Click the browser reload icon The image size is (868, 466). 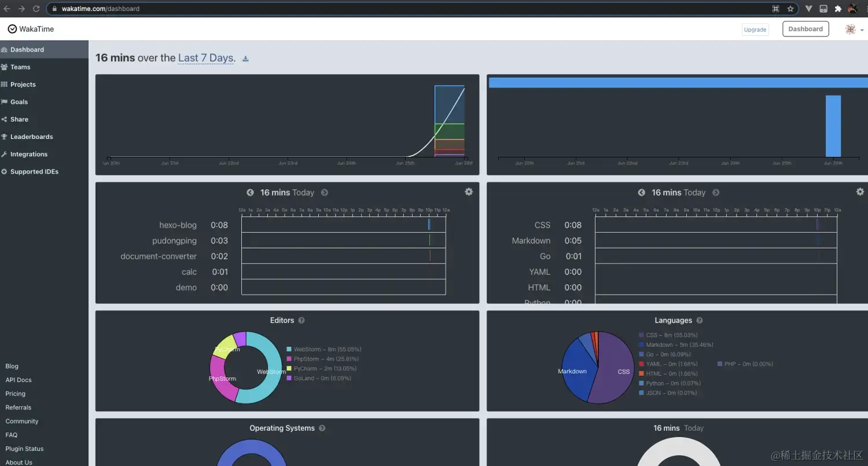click(x=36, y=9)
